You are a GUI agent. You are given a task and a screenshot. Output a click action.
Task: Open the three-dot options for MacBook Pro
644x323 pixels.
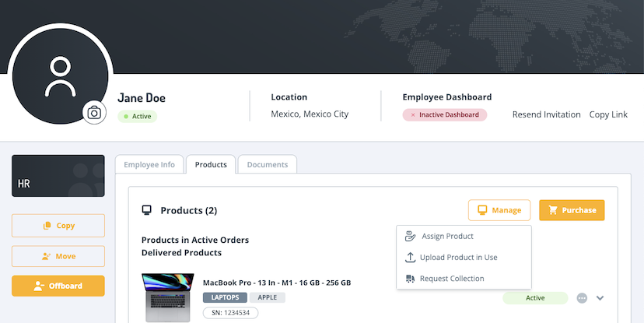[582, 298]
